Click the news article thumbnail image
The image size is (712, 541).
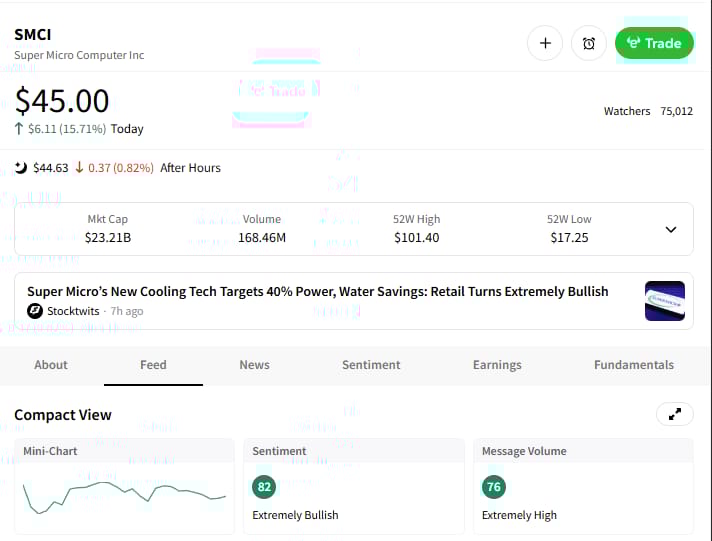(665, 301)
